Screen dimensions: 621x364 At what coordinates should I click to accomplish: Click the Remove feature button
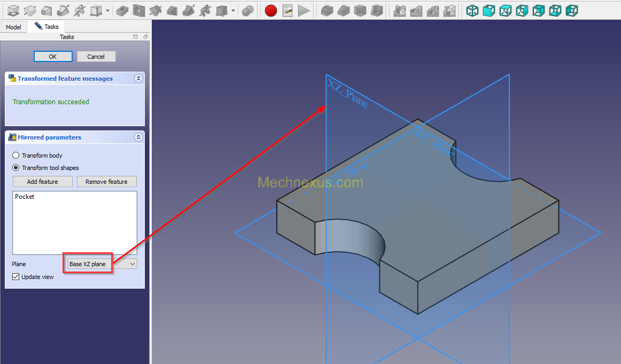(x=106, y=181)
